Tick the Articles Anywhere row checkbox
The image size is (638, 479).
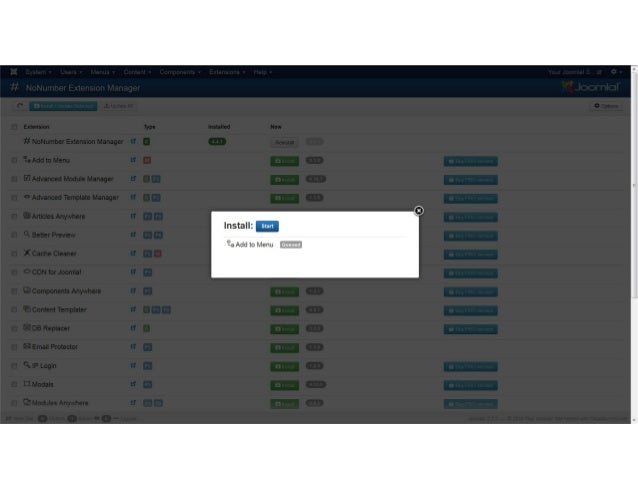pos(14,217)
